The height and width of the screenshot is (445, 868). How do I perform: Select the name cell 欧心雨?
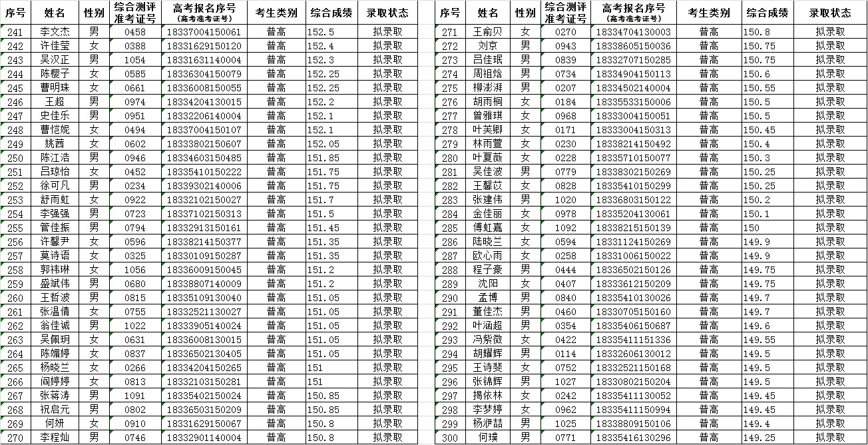[489, 256]
